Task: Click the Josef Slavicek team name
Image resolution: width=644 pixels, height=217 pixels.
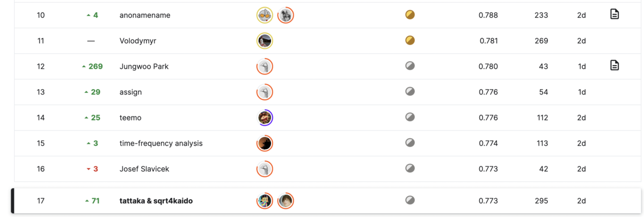Action: tap(144, 169)
